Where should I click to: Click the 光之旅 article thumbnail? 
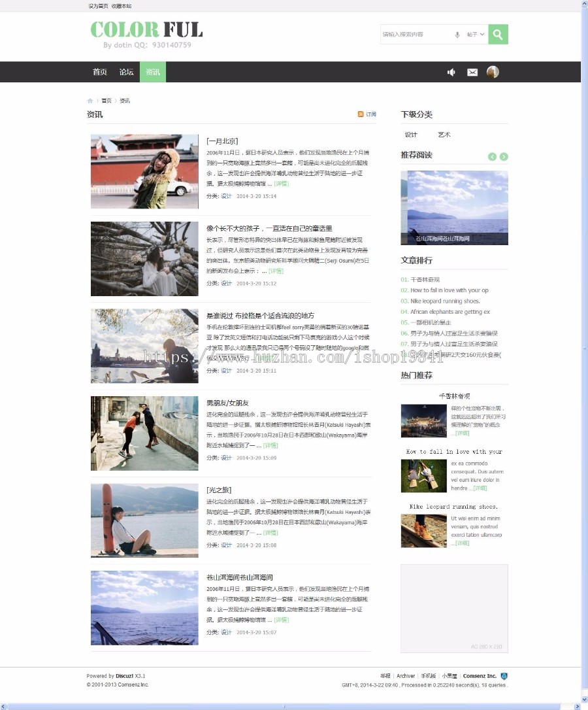144,520
